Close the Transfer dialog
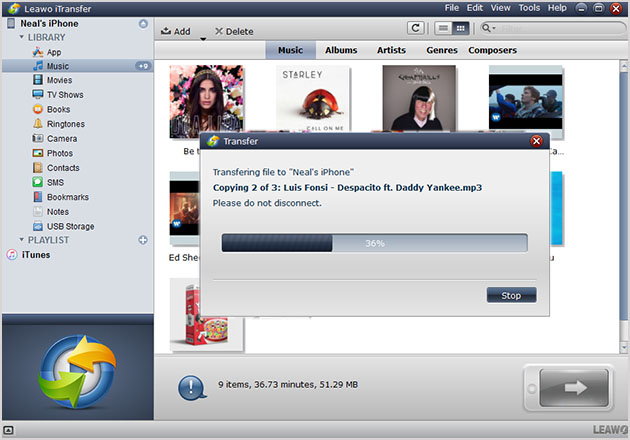 (x=536, y=141)
